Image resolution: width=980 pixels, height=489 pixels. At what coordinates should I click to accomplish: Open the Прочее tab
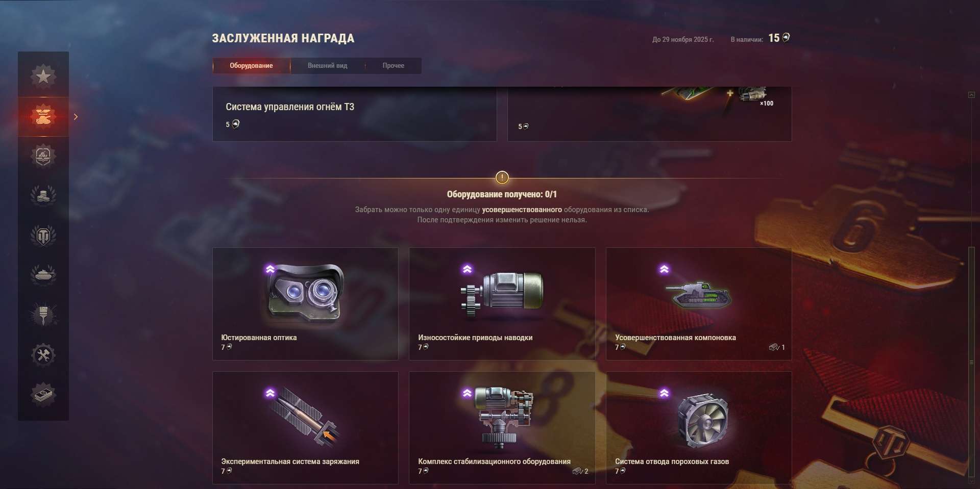click(x=393, y=66)
